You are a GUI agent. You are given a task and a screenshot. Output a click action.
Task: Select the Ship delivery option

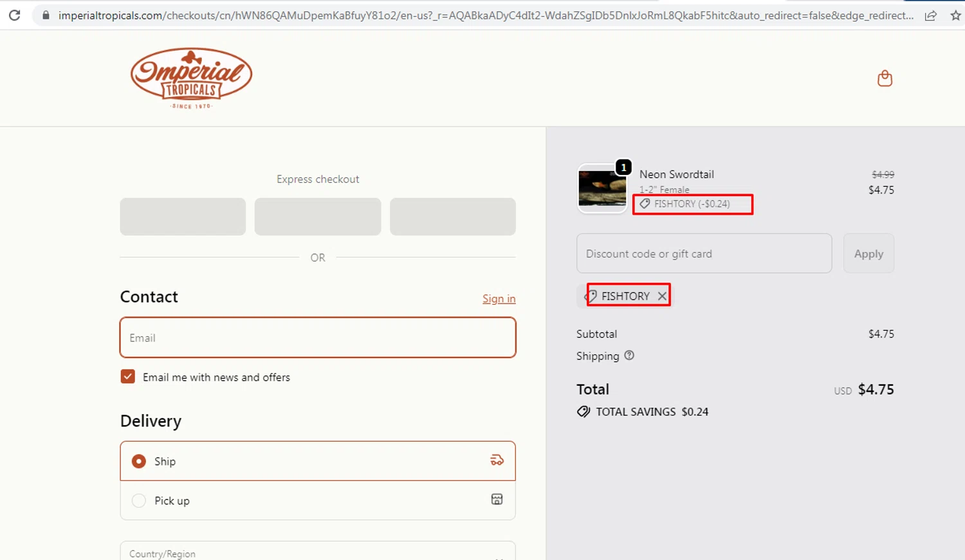coord(318,461)
